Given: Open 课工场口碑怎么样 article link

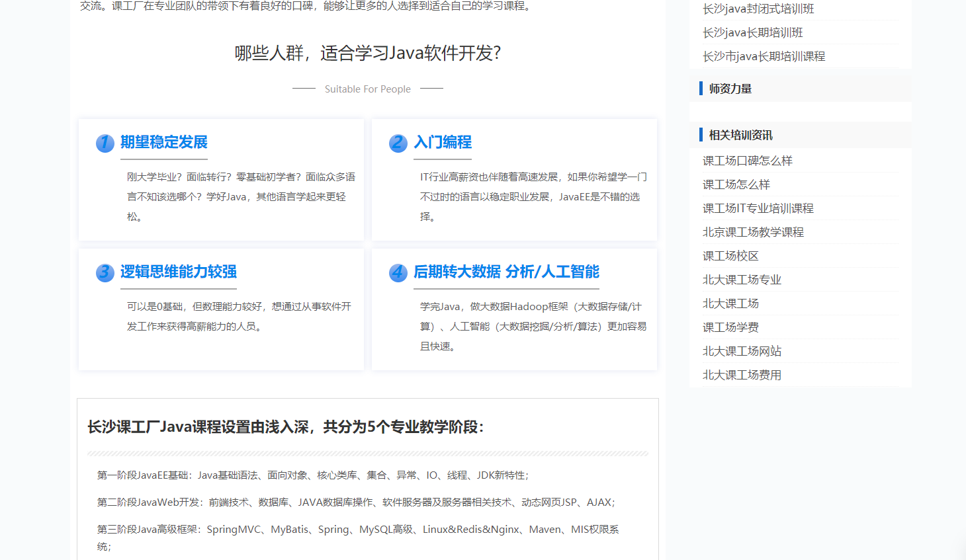Looking at the screenshot, I should tap(748, 161).
